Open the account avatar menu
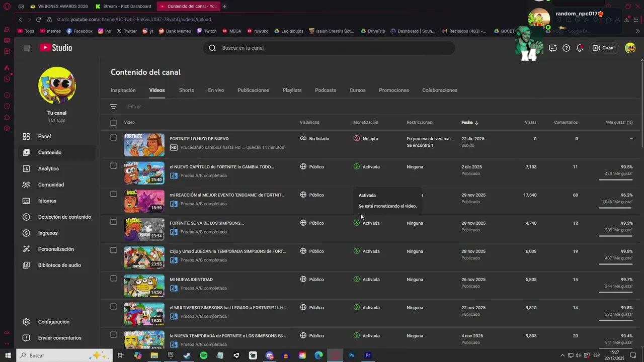 [630, 48]
